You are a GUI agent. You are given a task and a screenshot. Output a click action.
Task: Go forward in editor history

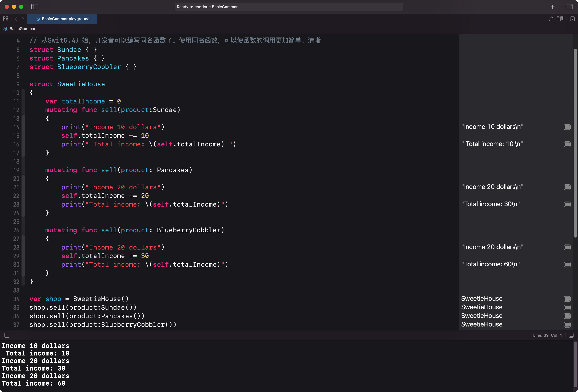pyautogui.click(x=23, y=19)
